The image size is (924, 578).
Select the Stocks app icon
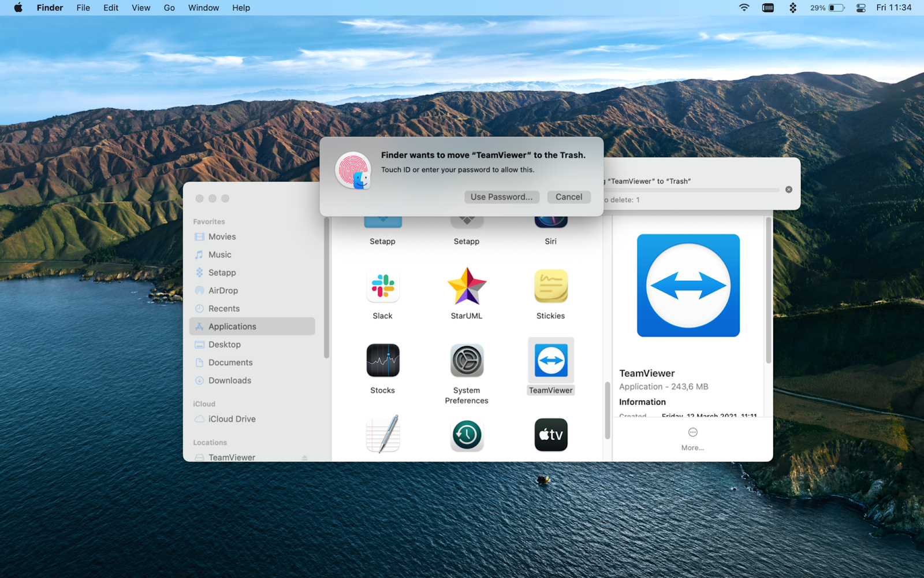[x=382, y=360]
